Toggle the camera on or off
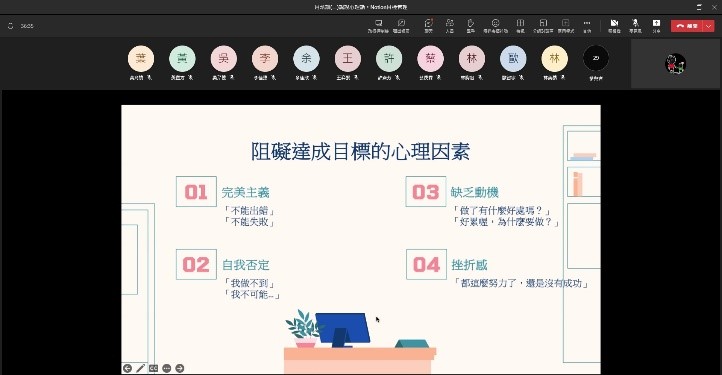Screen dimensions: 722x375 [x=614, y=26]
